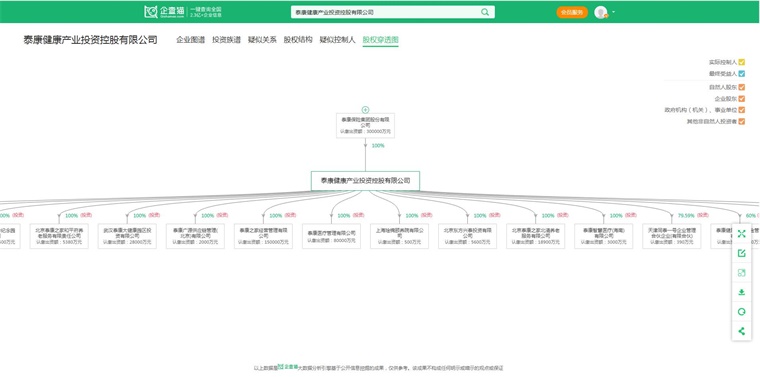Switch to the 疑似控制人 tab
The height and width of the screenshot is (377, 760).
click(337, 40)
